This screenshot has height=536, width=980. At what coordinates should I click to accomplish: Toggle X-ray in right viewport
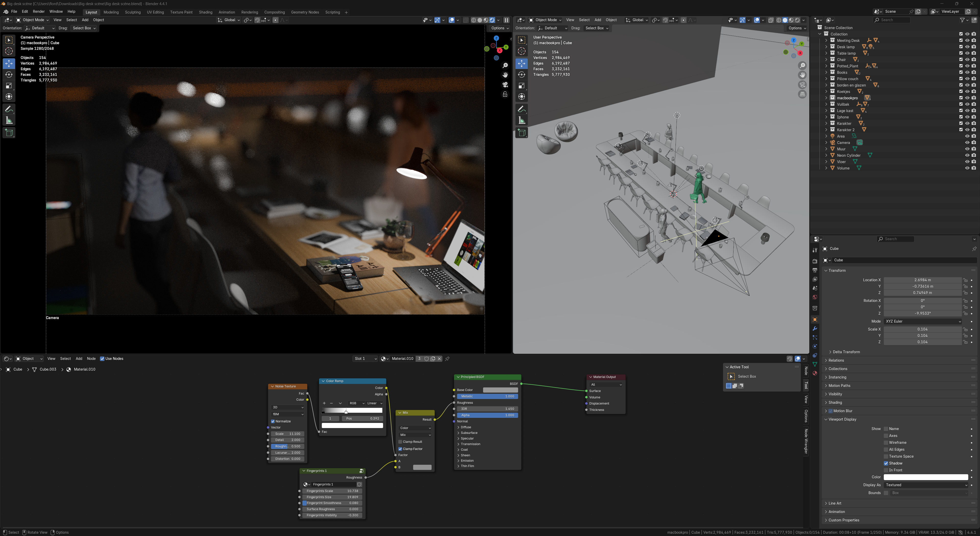pos(771,20)
